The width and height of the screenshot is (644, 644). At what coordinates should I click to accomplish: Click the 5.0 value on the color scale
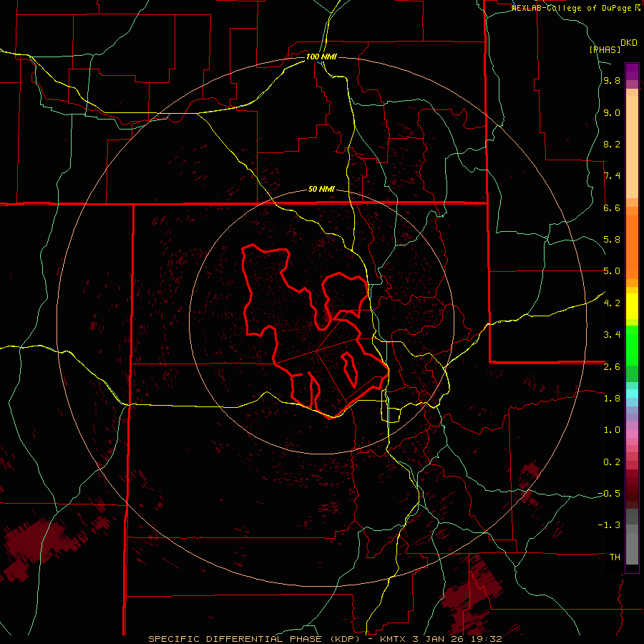tap(612, 271)
